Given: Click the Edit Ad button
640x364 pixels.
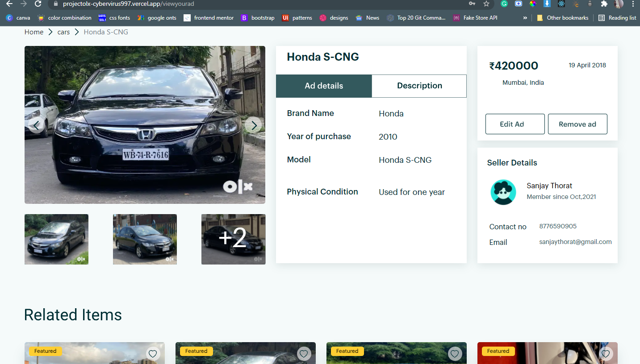Looking at the screenshot, I should 515,124.
